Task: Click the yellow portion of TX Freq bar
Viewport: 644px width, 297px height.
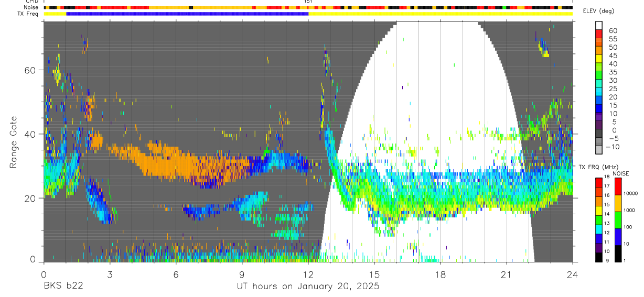Action: [x=441, y=14]
